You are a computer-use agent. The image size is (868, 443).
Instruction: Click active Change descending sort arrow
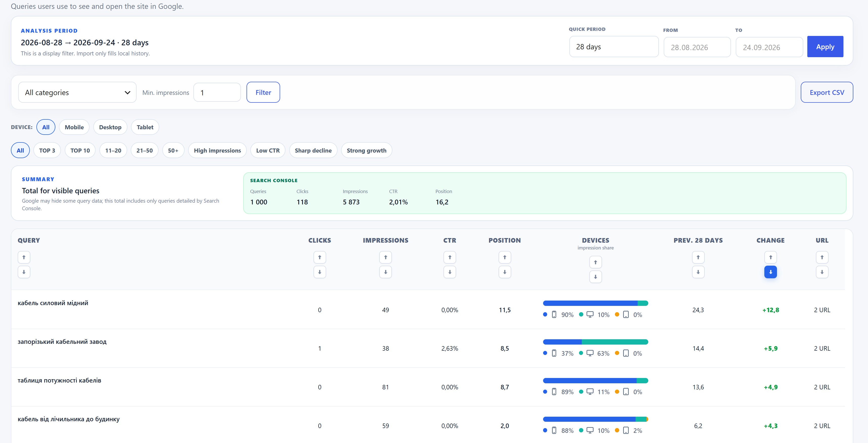(x=770, y=272)
